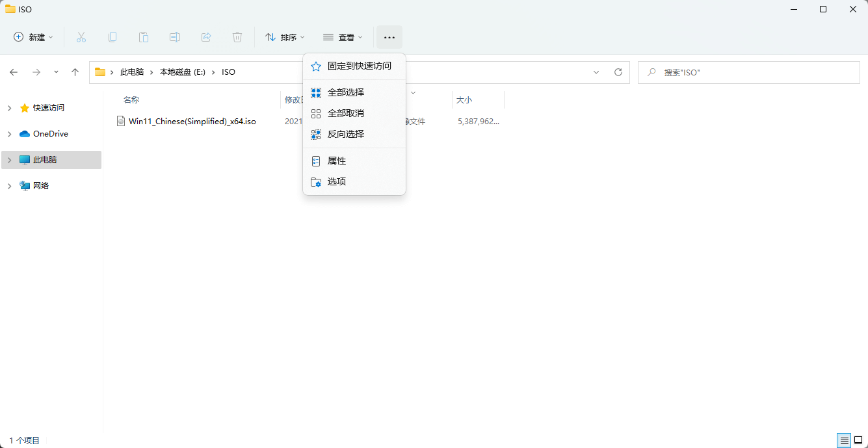Click the Cut scissors icon in toolbar
The image size is (868, 448).
coord(81,37)
